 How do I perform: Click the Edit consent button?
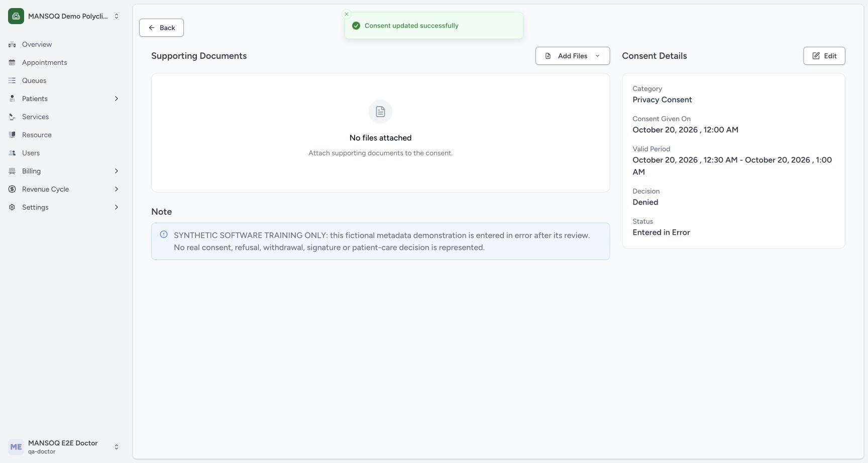[x=824, y=56]
